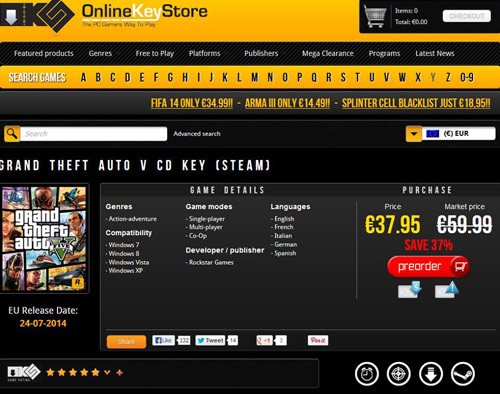Viewport: 500px width, 394px height.
Task: Click the Action-adventure genre text
Action: (133, 219)
